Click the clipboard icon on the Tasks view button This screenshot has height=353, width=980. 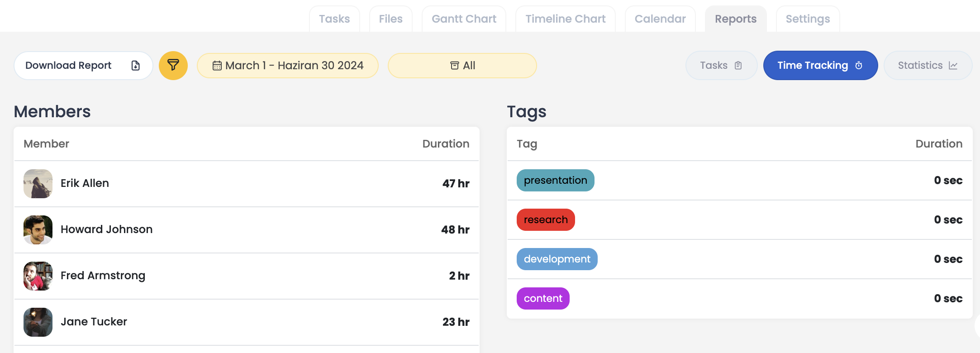(738, 66)
